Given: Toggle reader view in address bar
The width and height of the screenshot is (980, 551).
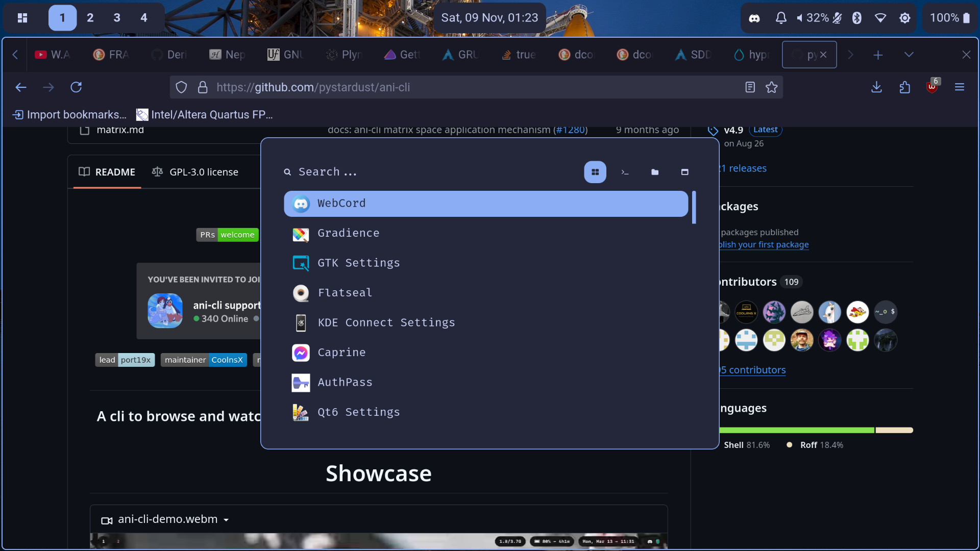Looking at the screenshot, I should [750, 87].
